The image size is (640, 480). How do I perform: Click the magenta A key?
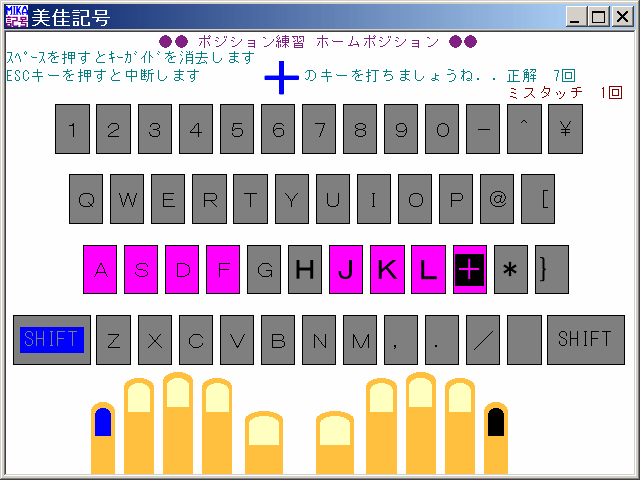pos(100,269)
